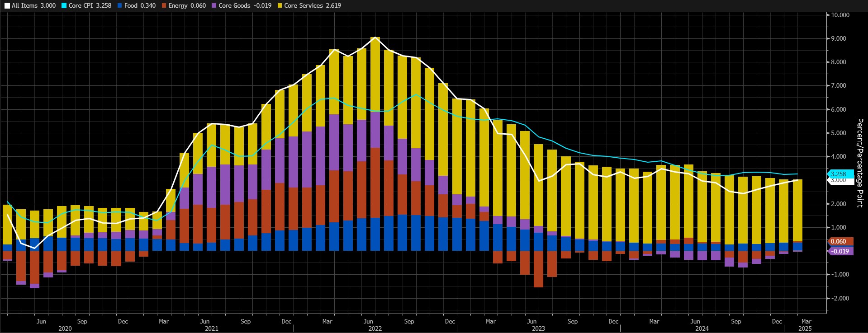This screenshot has width=868, height=333.
Task: Click the Core Services yellow legend swatch
Action: tap(280, 6)
